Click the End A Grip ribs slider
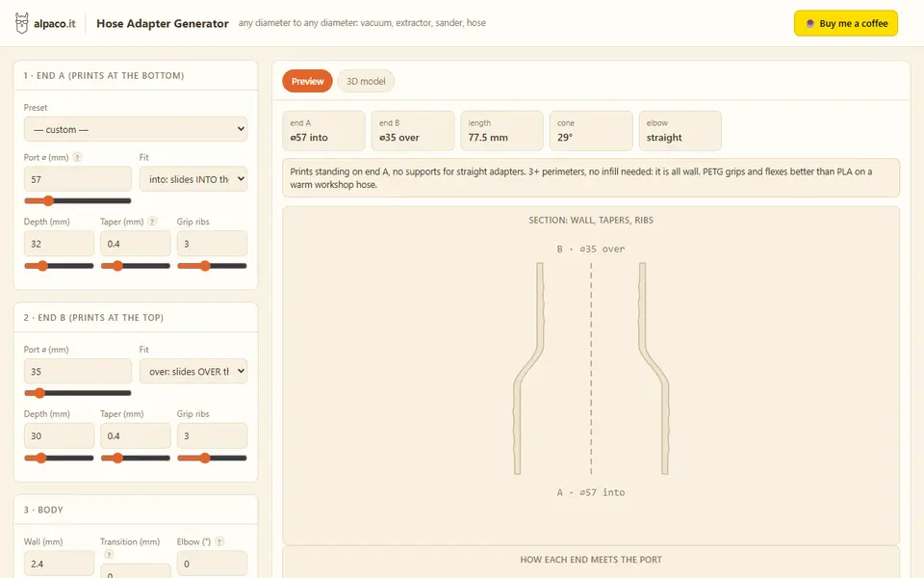 (212, 266)
